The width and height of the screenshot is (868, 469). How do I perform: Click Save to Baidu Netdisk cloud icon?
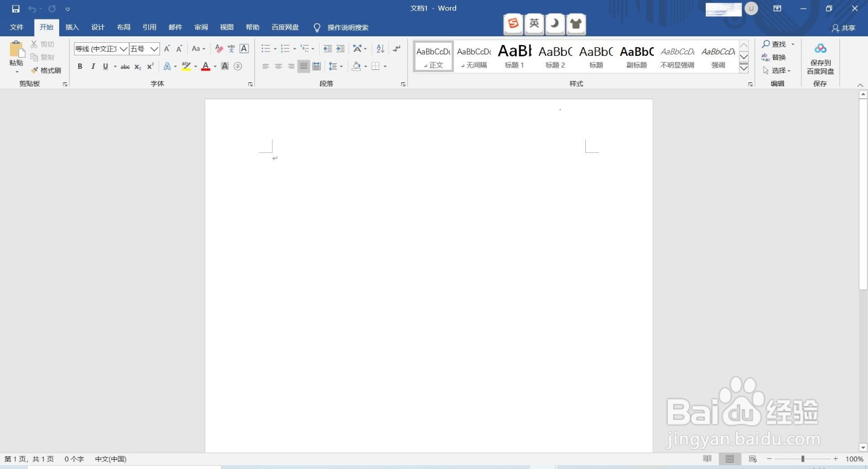[x=820, y=49]
